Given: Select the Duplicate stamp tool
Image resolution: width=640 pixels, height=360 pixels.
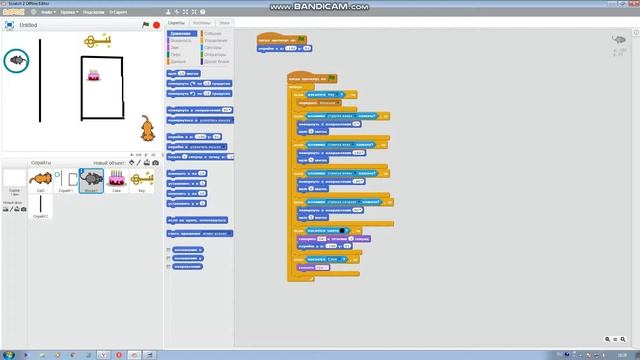Looking at the screenshot, I should point(168,12).
